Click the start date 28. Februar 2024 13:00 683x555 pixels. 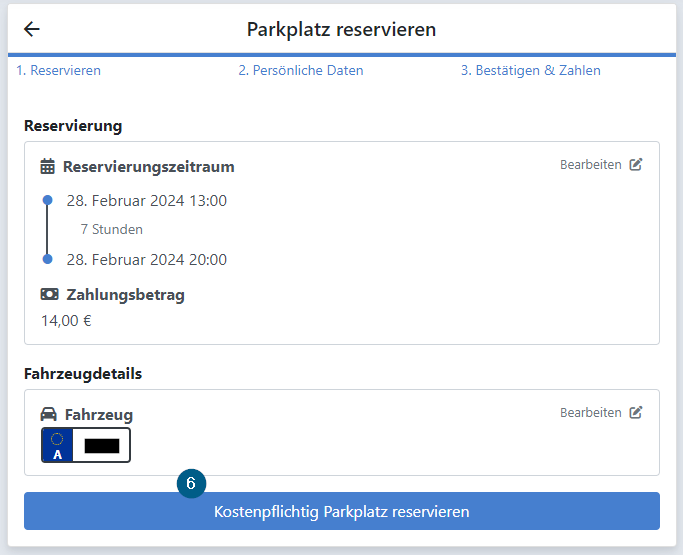click(146, 200)
